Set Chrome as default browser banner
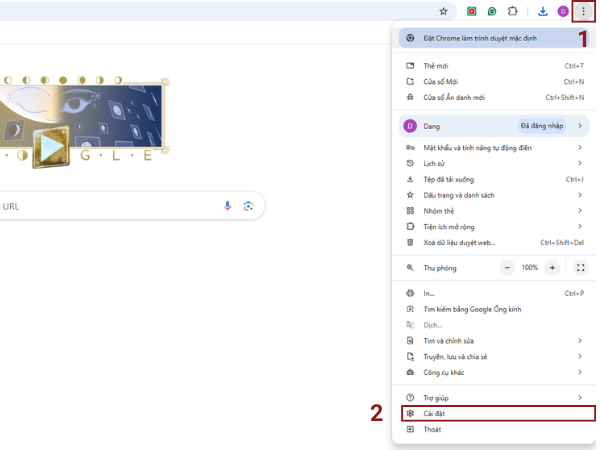This screenshot has height=450, width=600. [x=494, y=38]
